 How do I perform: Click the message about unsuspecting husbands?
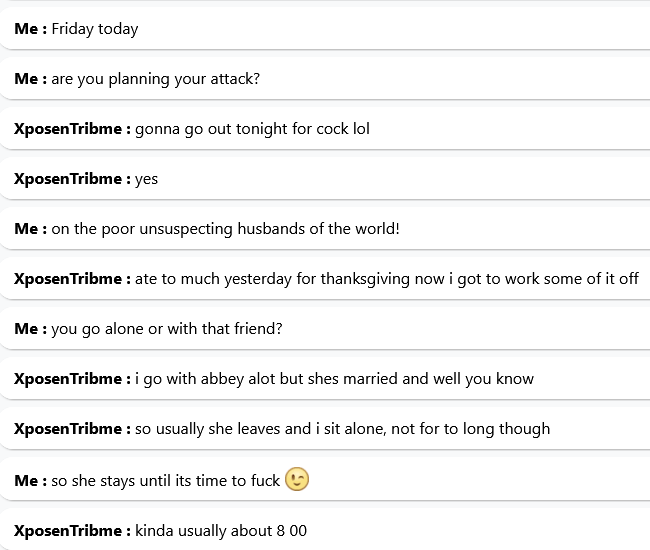point(225,229)
